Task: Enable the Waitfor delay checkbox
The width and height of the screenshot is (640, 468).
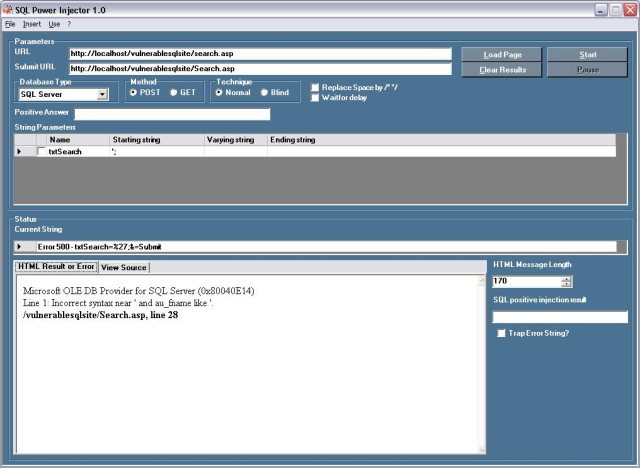Action: (315, 98)
